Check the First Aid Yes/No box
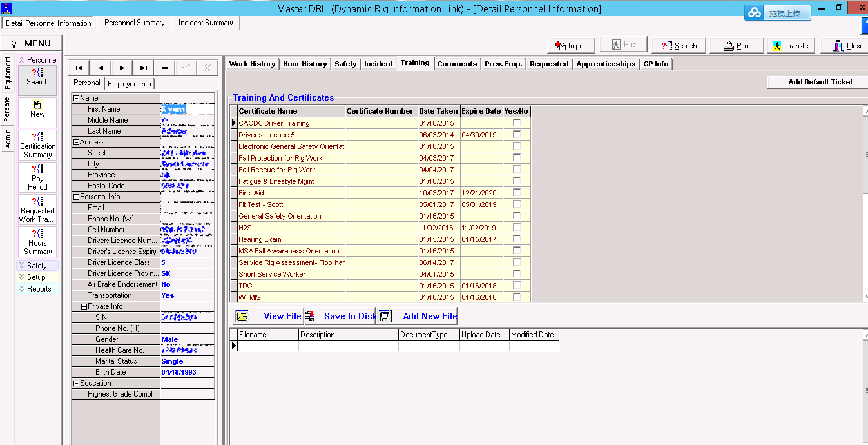 (516, 192)
